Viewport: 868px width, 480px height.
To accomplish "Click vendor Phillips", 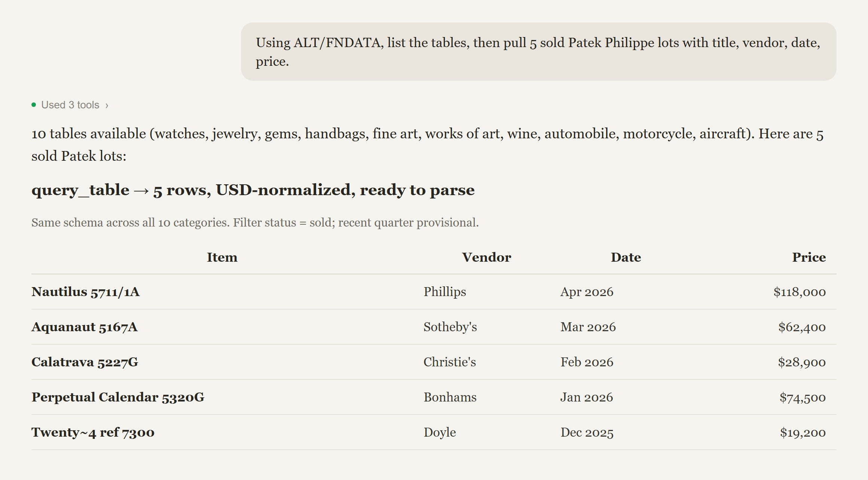I will (x=445, y=292).
